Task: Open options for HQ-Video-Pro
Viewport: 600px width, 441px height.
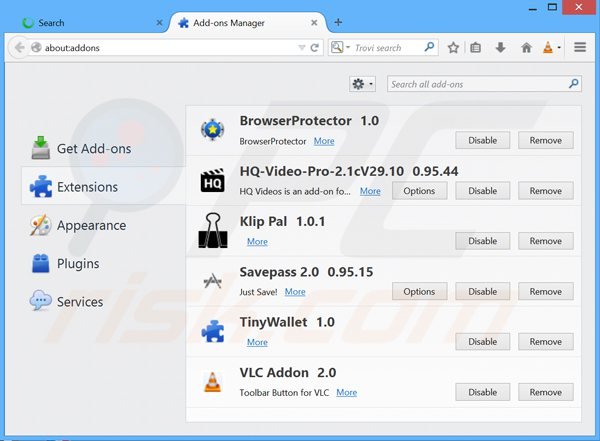Action: [419, 191]
